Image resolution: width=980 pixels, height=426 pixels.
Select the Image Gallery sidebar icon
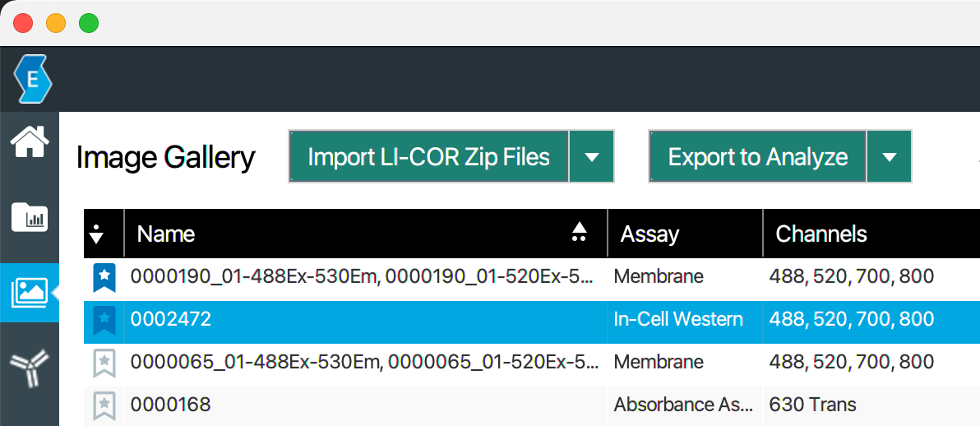[30, 292]
